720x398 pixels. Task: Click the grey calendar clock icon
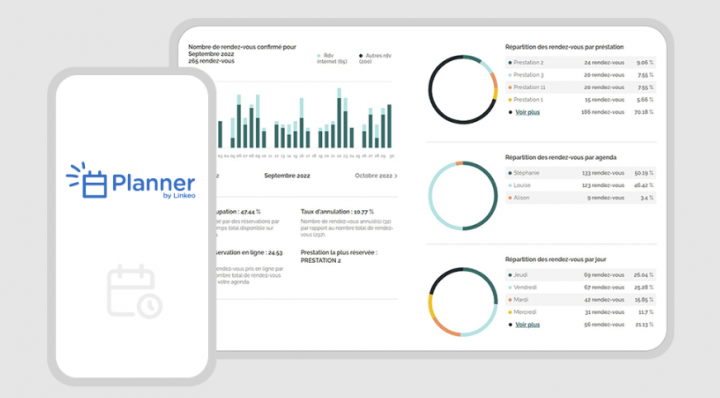(135, 291)
